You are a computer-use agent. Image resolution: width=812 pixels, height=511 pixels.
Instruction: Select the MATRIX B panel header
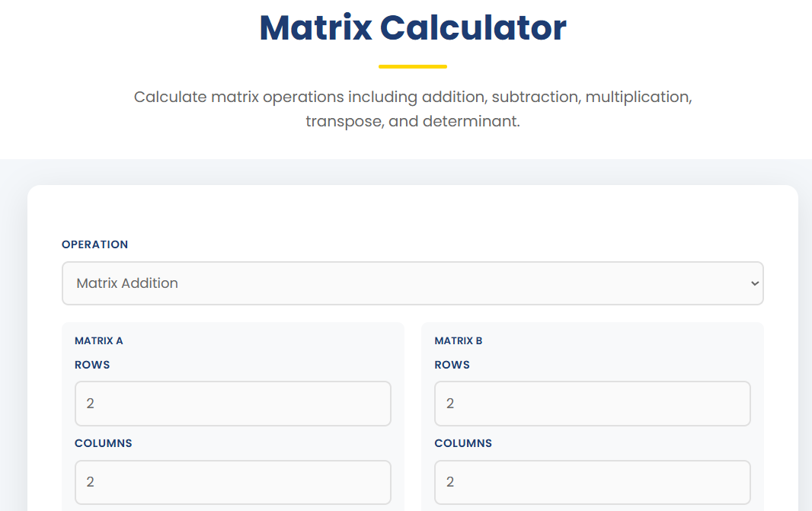click(x=458, y=340)
